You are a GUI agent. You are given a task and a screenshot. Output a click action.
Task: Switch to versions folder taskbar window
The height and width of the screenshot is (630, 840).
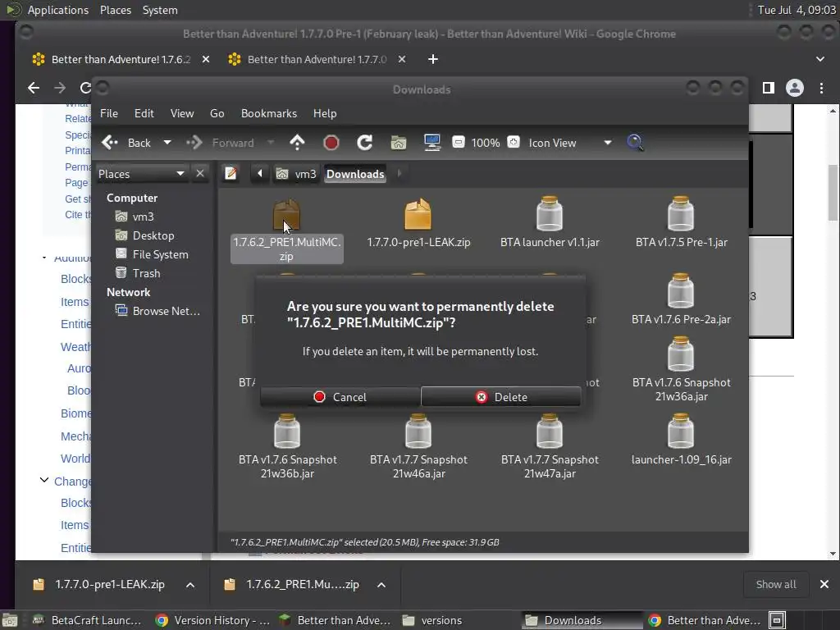(x=431, y=620)
